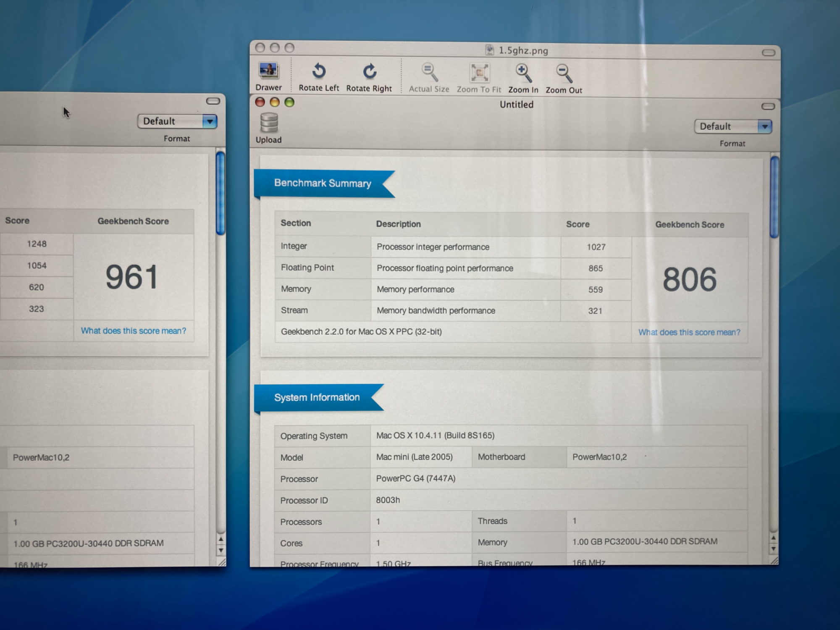Toggle Untitled window toolbar pill button
The image size is (840, 630).
(x=768, y=106)
